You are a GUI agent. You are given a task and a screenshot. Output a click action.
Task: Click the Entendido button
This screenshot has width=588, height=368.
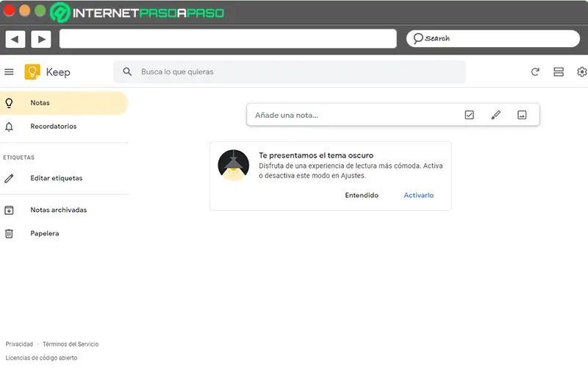[362, 195]
